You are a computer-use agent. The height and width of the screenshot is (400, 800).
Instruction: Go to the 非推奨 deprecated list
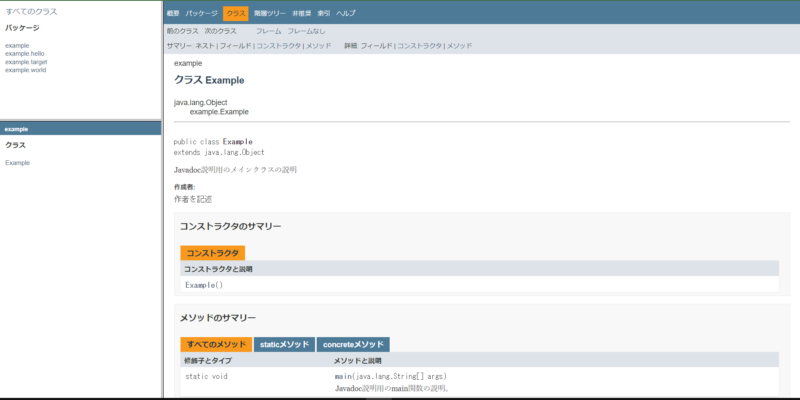(301, 13)
